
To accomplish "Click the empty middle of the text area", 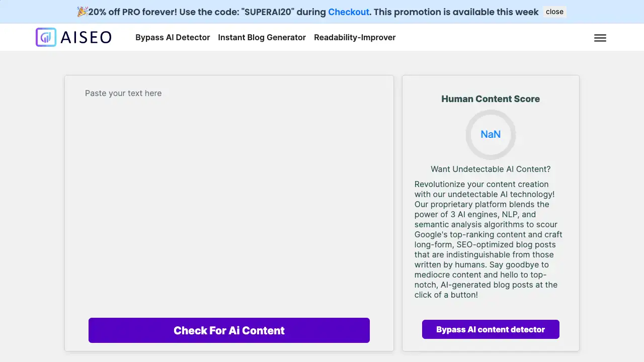I will point(229,201).
